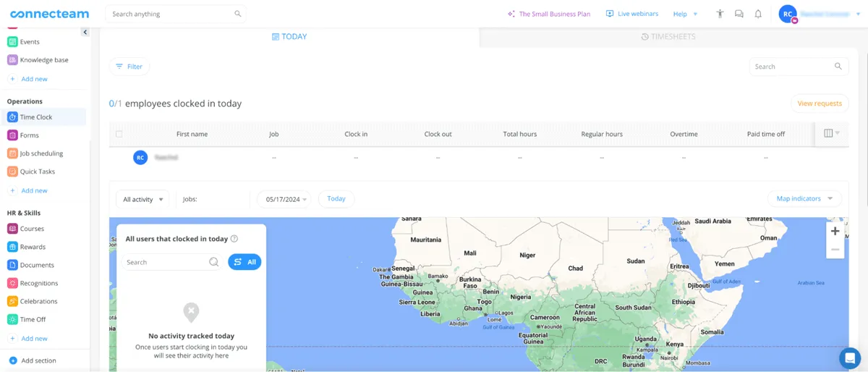This screenshot has height=372, width=868.
Task: Open the Courses icon
Action: point(12,229)
